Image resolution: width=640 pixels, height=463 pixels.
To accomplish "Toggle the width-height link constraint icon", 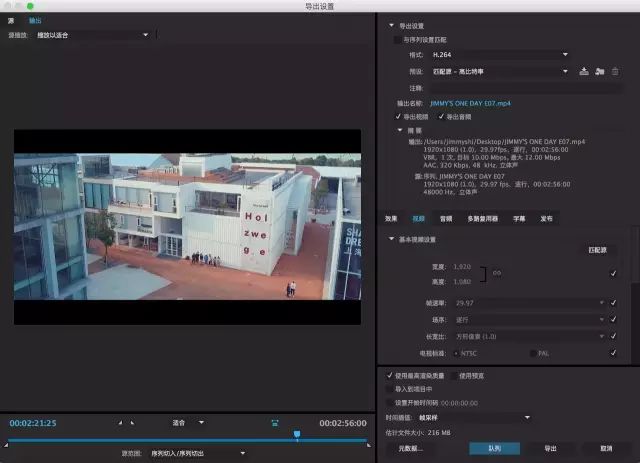I will [x=497, y=273].
